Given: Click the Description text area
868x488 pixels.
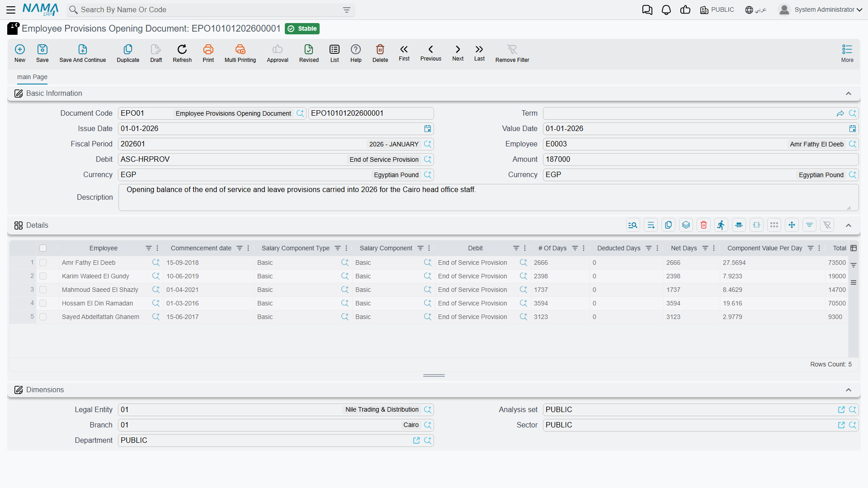Looking at the screenshot, I should [488, 197].
